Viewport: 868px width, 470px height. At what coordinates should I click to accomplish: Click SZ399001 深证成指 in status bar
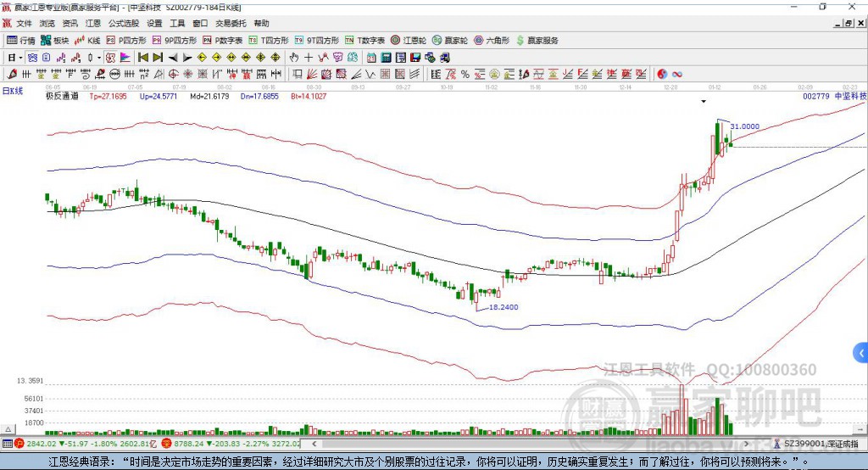tap(821, 444)
